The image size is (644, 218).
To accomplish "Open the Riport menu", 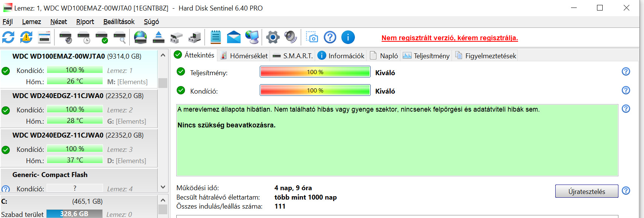I will (85, 22).
